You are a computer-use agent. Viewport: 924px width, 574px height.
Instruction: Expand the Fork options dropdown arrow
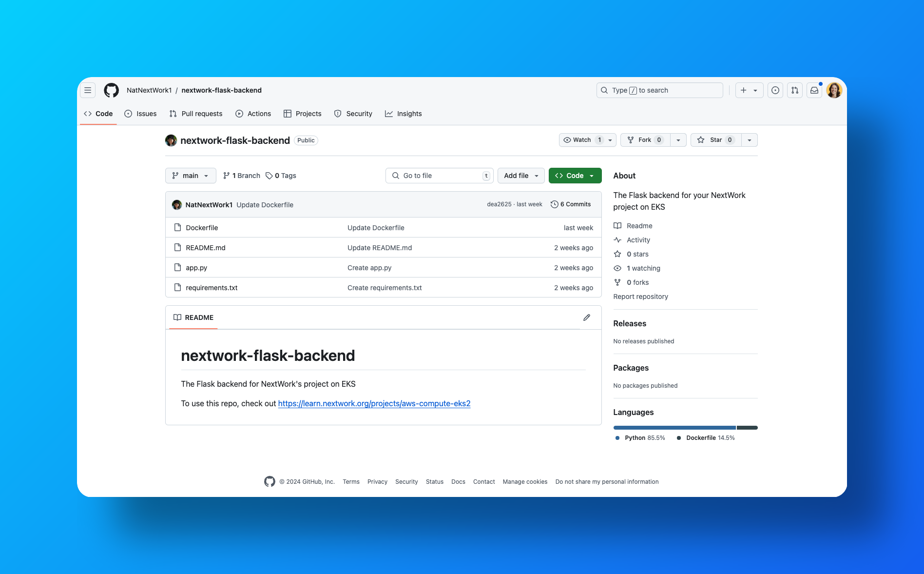[x=678, y=140]
